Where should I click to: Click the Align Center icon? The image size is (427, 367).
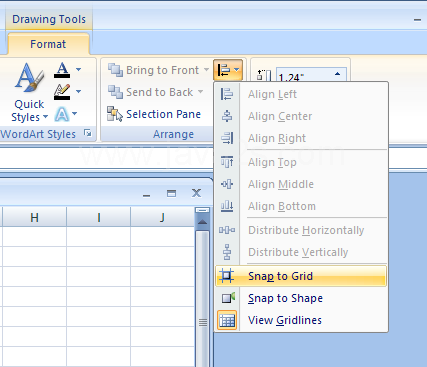227,116
